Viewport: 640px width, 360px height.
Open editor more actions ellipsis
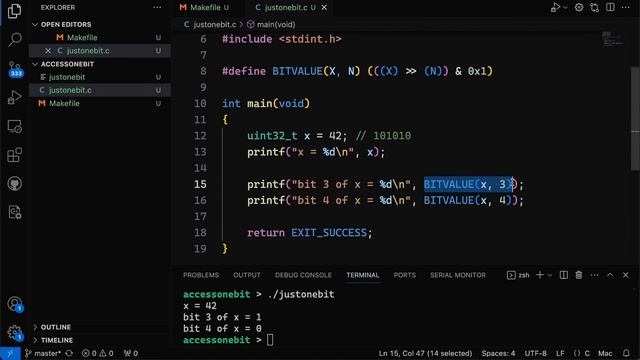626,7
